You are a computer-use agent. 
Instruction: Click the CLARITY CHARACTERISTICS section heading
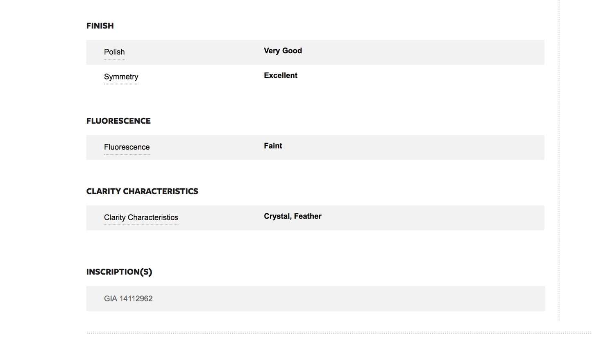tap(142, 191)
